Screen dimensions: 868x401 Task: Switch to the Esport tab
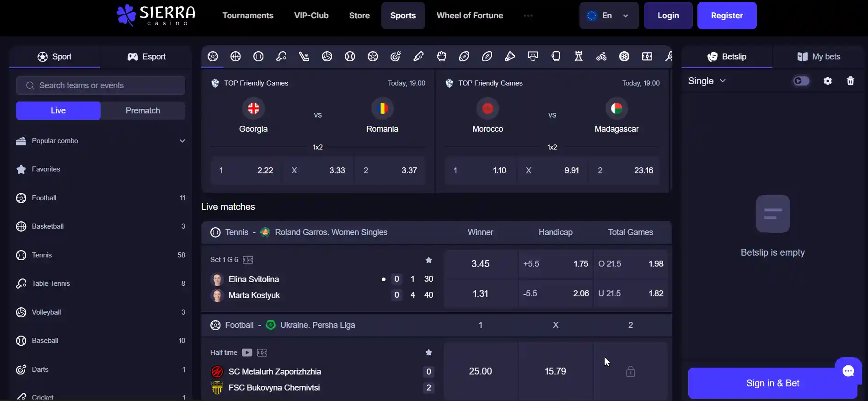(146, 57)
